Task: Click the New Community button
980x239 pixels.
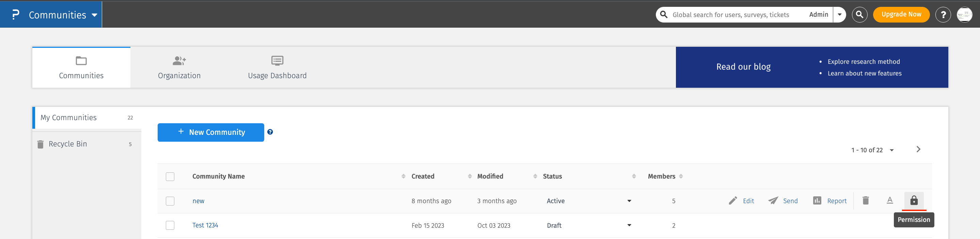Action: (x=211, y=132)
